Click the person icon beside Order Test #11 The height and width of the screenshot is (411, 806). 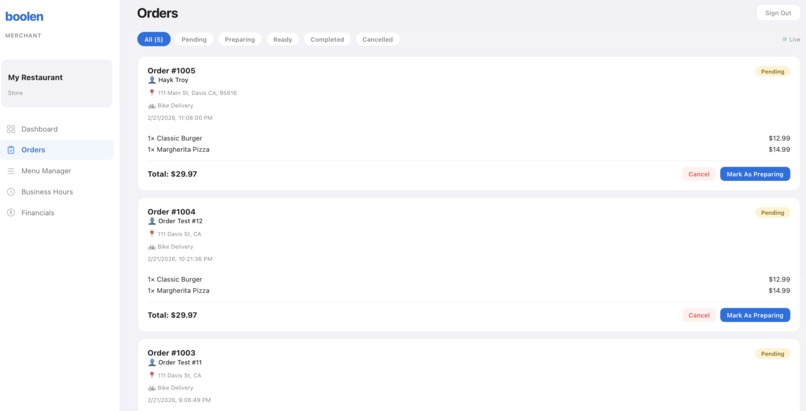coord(152,362)
